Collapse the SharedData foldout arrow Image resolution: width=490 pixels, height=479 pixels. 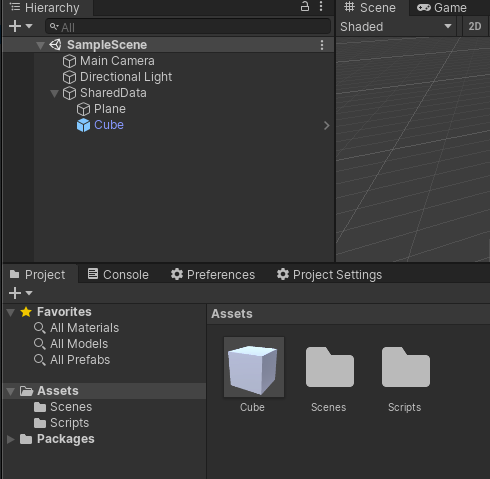click(54, 93)
